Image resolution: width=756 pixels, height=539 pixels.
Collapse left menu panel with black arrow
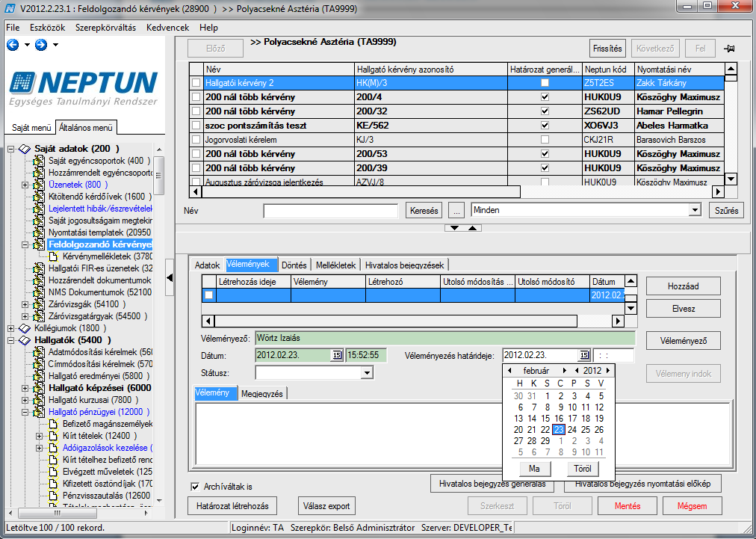(x=170, y=277)
